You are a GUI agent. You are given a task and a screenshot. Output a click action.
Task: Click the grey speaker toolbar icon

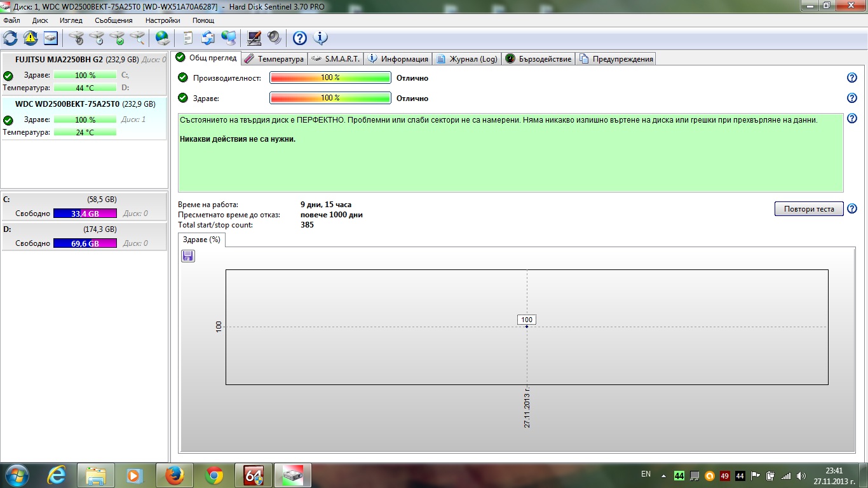click(x=275, y=38)
